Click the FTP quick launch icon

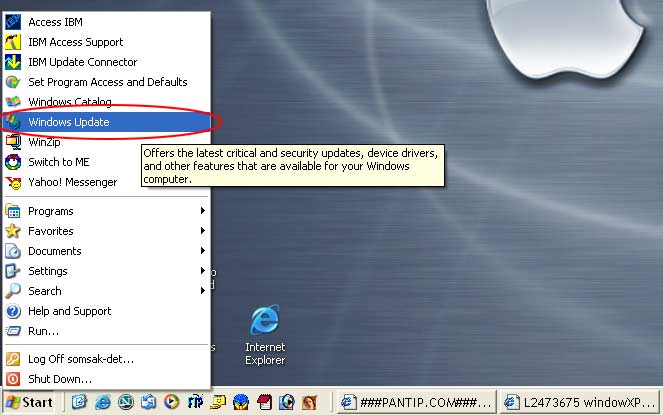tap(195, 402)
